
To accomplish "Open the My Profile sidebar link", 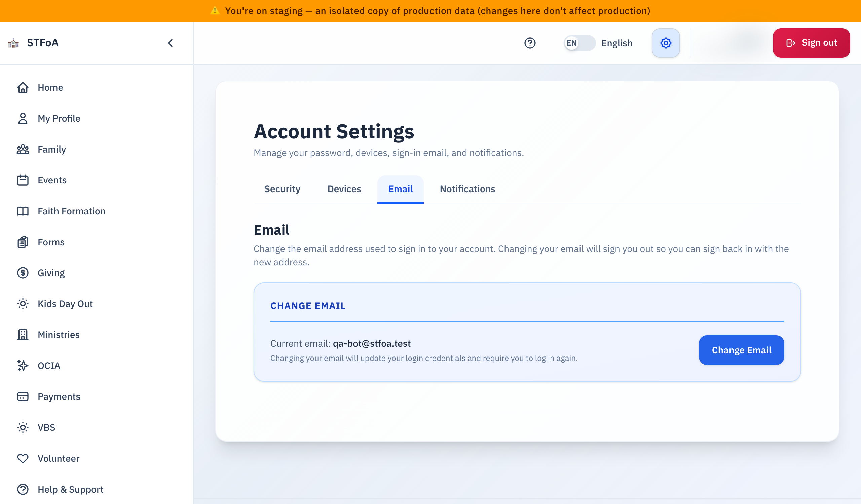I will coord(59,118).
